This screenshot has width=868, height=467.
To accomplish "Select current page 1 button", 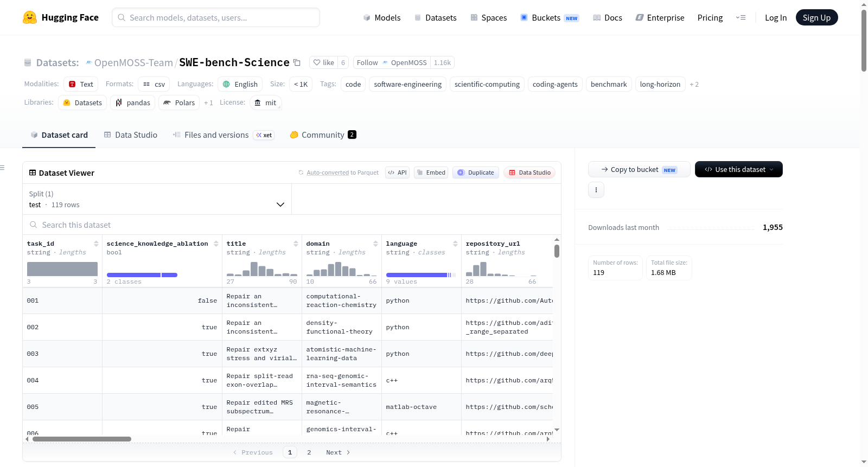I will coord(290,452).
